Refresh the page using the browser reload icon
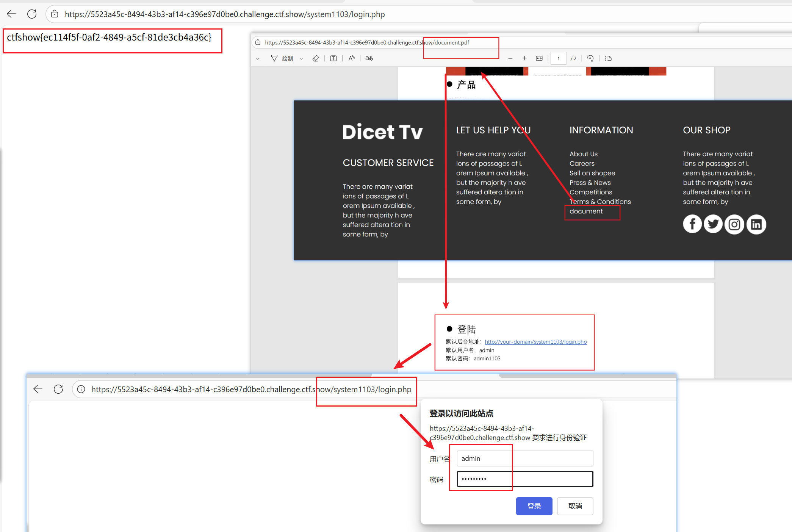 coord(32,14)
